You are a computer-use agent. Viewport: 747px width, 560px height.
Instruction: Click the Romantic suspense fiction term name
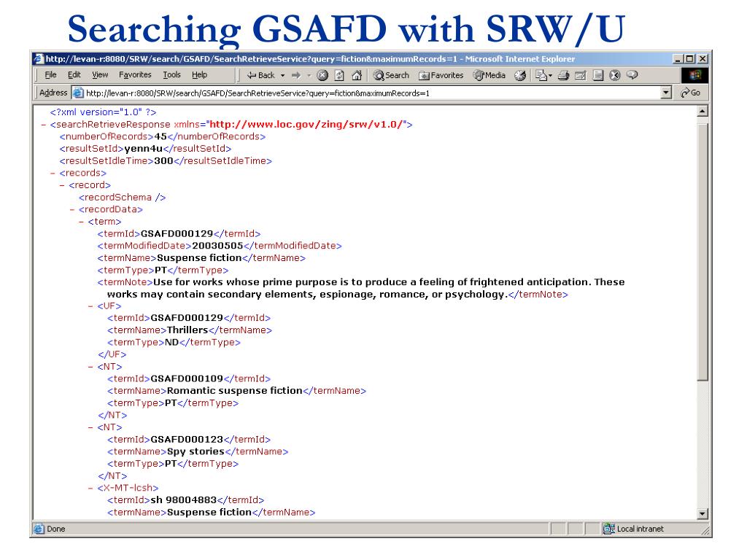tap(235, 391)
